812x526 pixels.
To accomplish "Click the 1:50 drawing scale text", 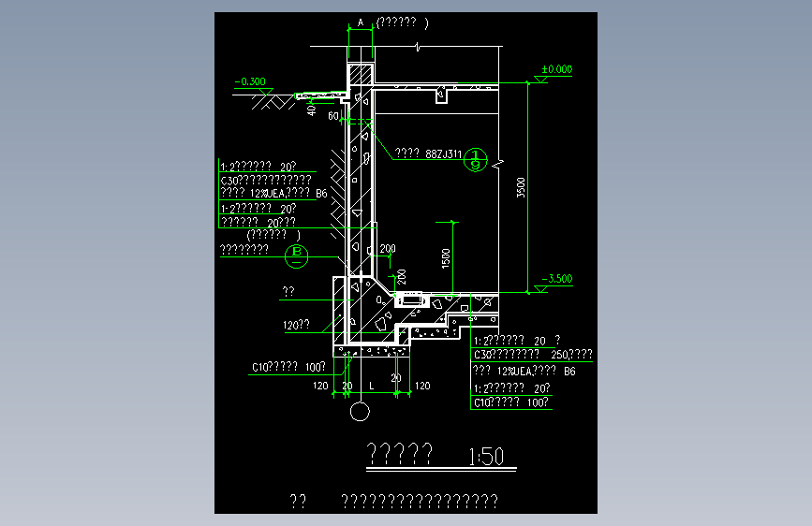I will click(486, 457).
